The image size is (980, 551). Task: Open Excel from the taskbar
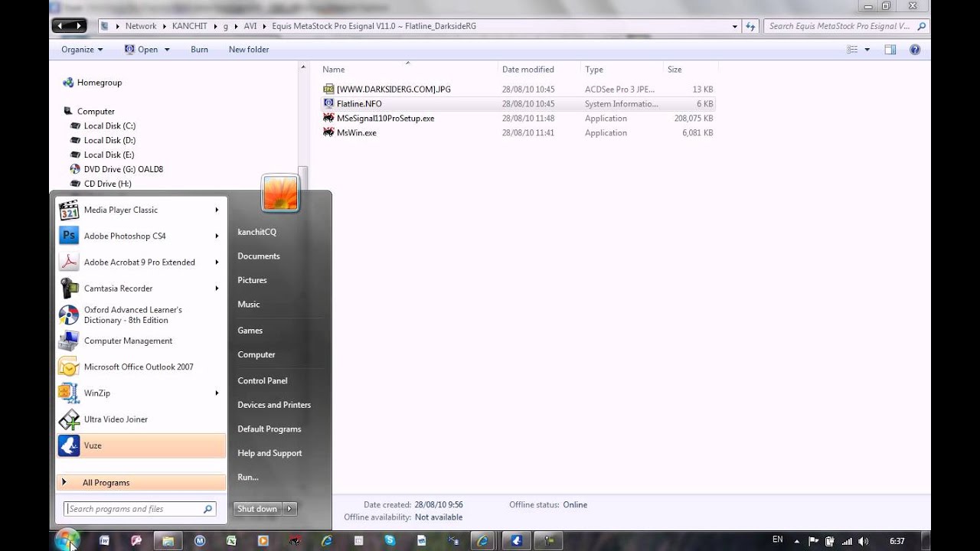[231, 540]
